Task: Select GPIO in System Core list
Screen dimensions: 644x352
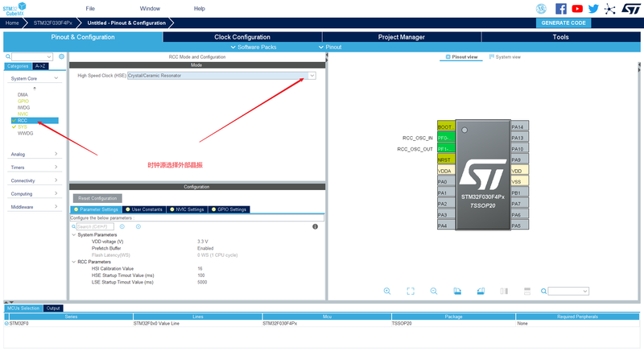Action: [x=23, y=101]
